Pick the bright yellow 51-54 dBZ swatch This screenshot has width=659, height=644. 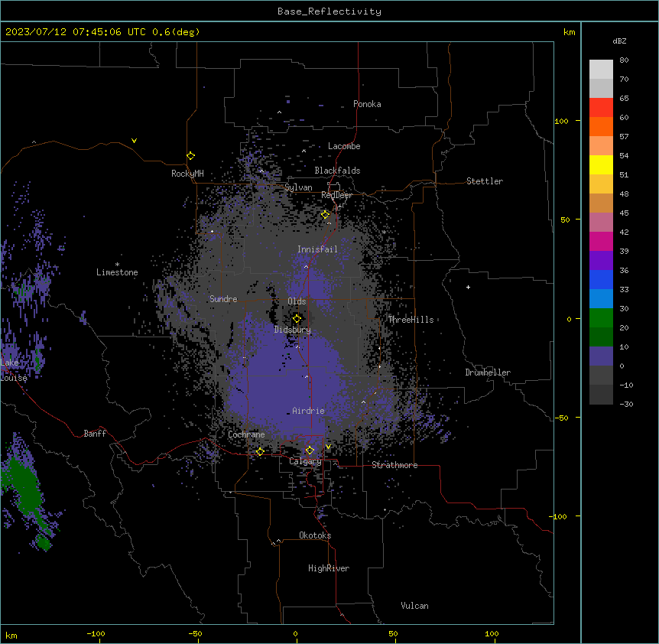click(x=601, y=164)
